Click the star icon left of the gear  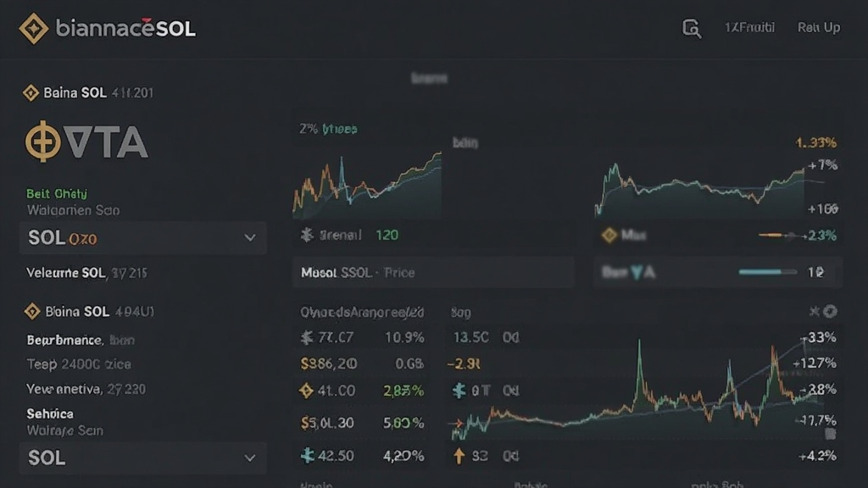point(814,312)
